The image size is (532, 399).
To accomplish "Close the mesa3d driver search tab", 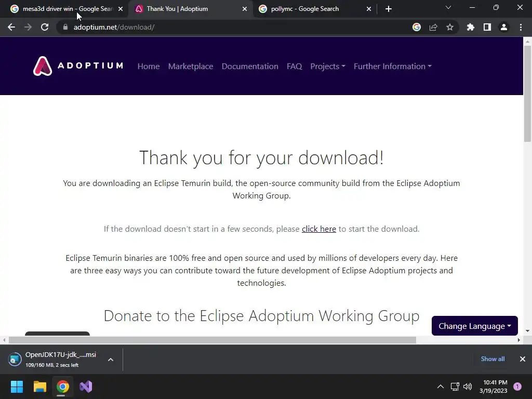I will click(121, 9).
